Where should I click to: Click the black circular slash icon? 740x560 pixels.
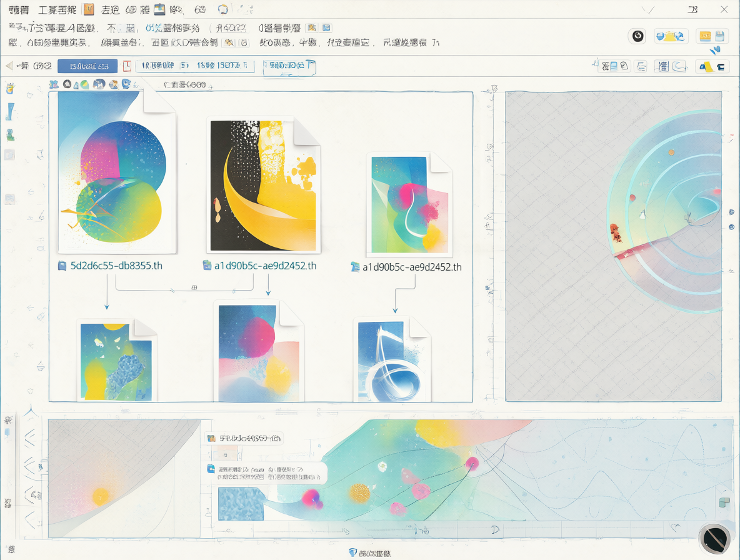point(714,538)
